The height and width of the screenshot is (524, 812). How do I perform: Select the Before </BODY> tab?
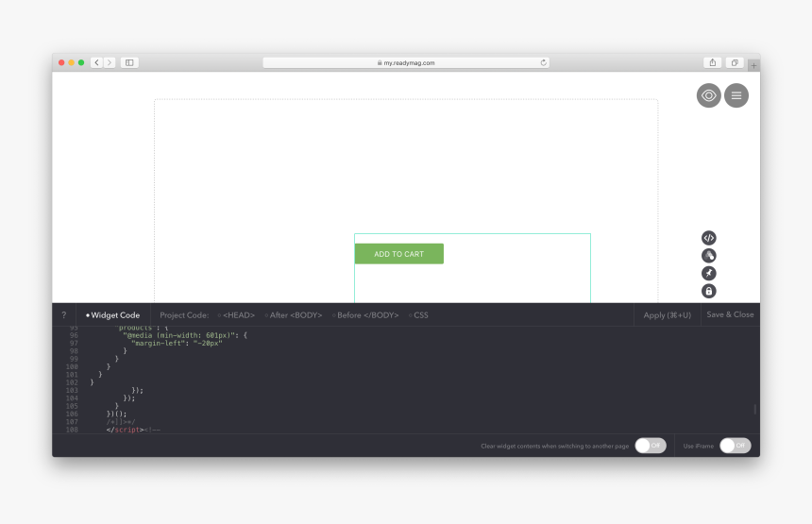click(365, 314)
